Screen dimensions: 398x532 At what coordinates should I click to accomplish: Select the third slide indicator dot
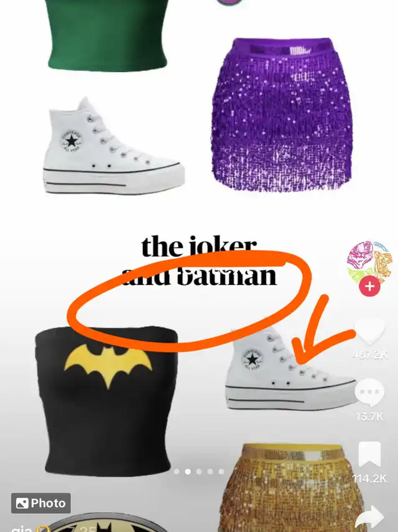click(199, 472)
